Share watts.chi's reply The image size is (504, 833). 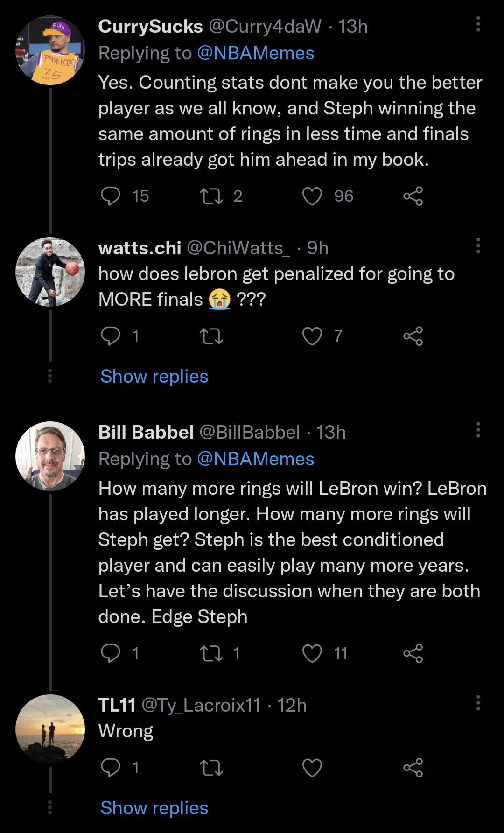pyautogui.click(x=413, y=336)
